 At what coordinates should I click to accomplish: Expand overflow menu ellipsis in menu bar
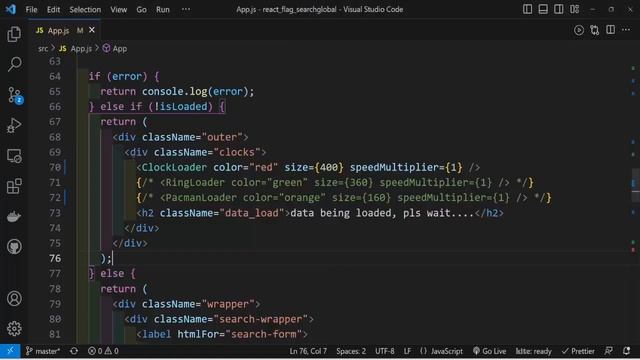pos(186,9)
